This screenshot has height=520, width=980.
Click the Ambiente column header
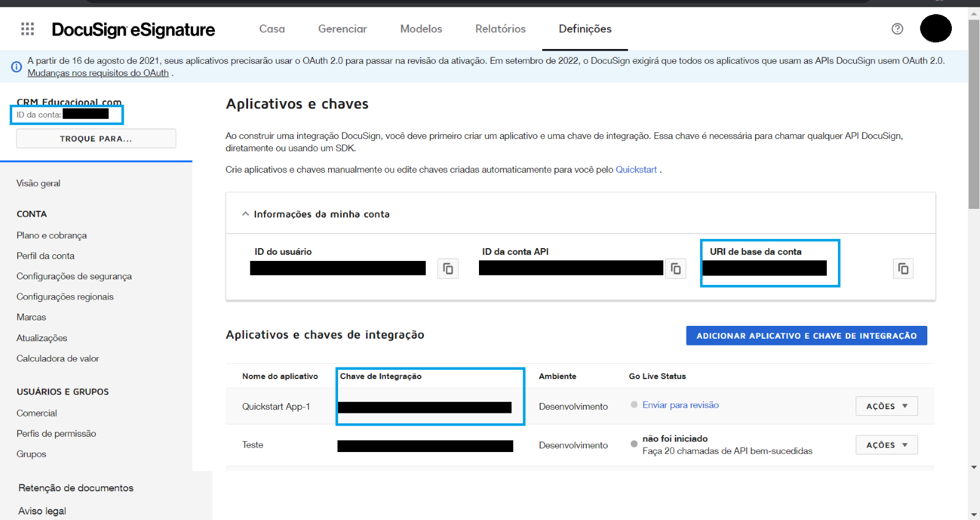pyautogui.click(x=557, y=376)
